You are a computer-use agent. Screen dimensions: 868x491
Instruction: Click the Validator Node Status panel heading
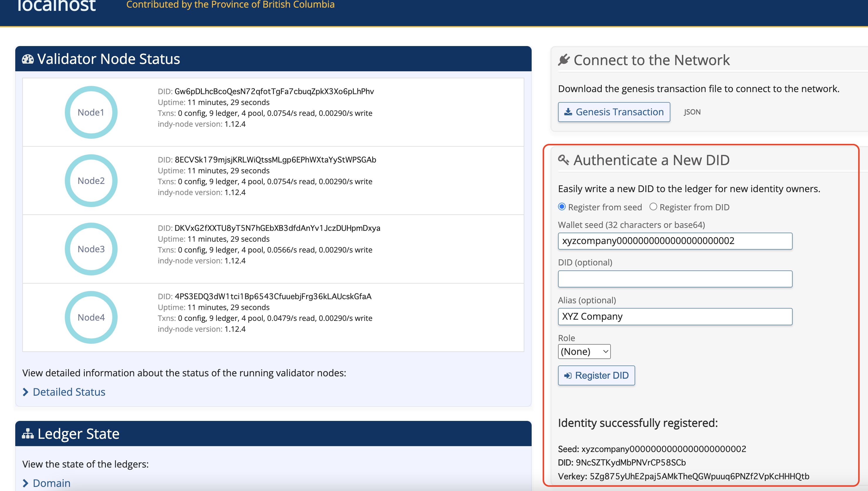108,59
